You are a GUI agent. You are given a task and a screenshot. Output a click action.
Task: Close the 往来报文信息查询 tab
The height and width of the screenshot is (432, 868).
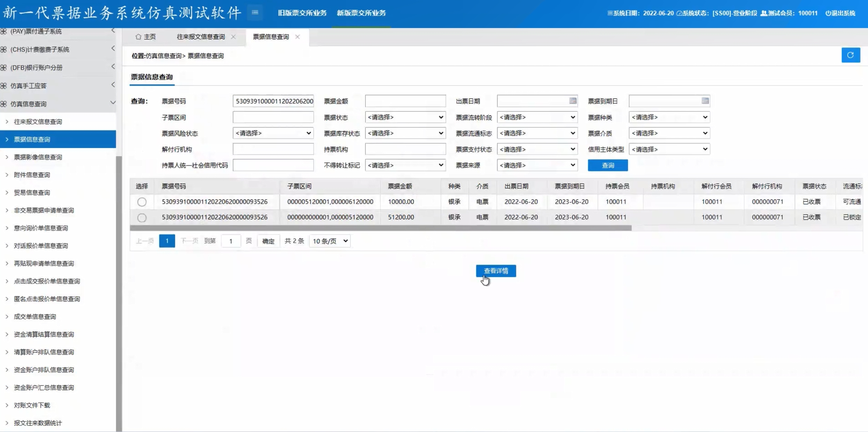pyautogui.click(x=233, y=37)
